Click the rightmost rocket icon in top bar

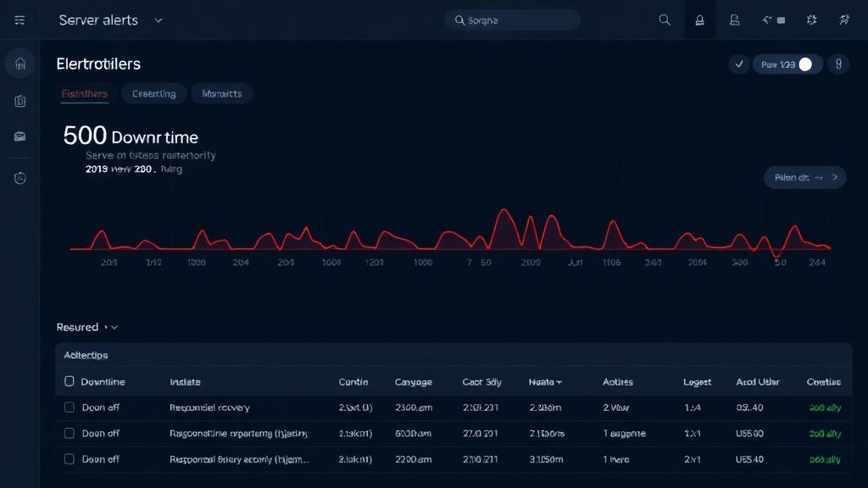tap(843, 19)
